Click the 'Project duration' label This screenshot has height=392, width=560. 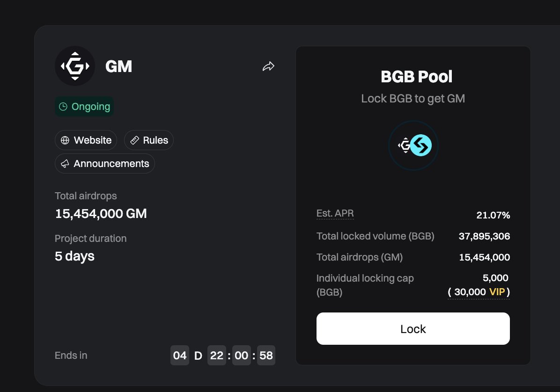(91, 238)
